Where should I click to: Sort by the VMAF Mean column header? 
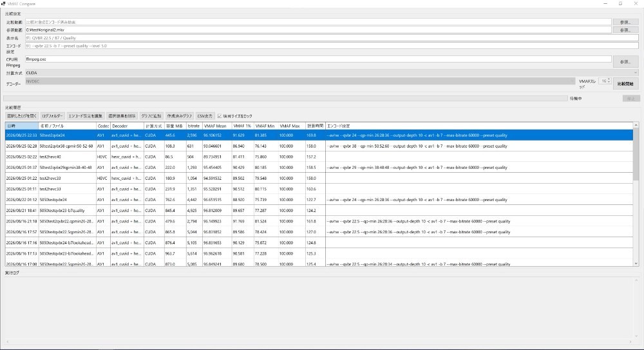(x=217, y=126)
